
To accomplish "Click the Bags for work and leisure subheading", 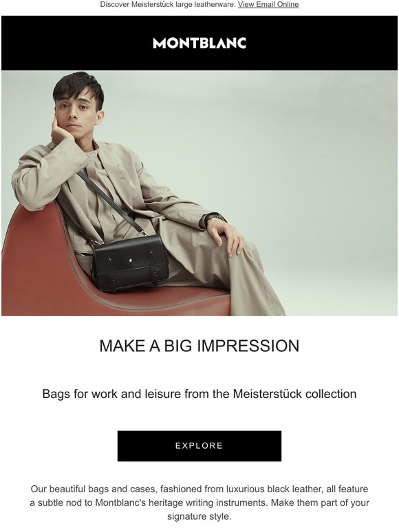I will [x=199, y=394].
